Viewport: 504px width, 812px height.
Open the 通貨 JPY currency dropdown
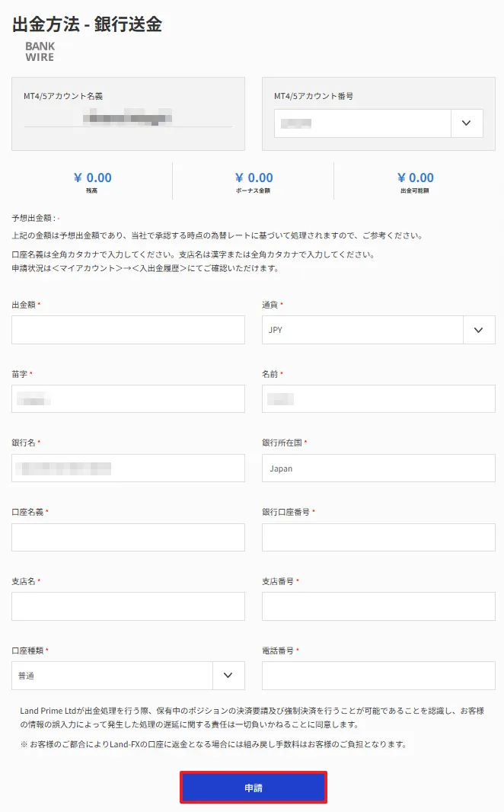378,330
